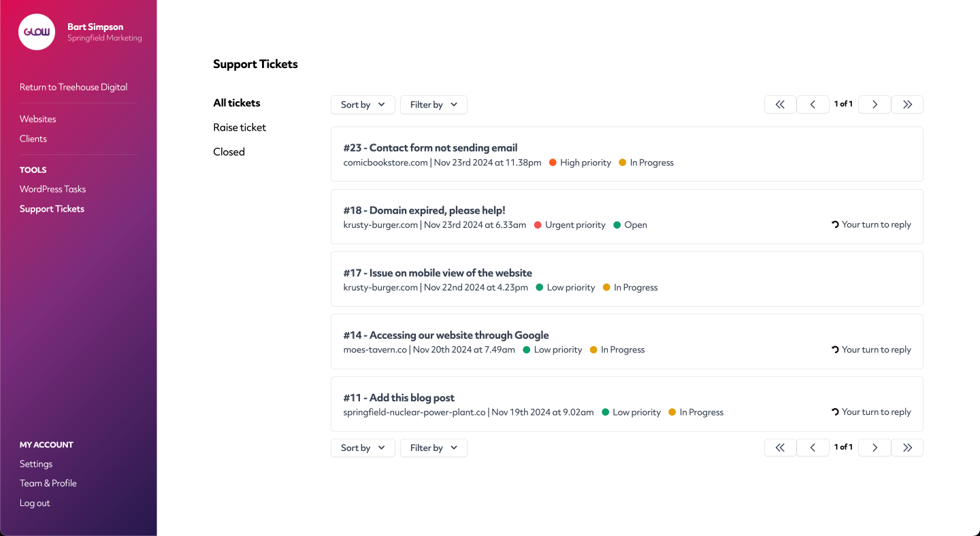Click the Support Tickets page heading
This screenshot has width=980, height=536.
click(x=255, y=64)
